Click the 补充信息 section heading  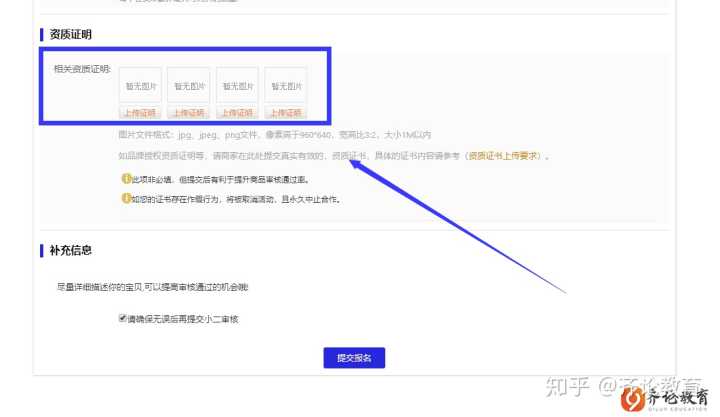[x=70, y=250]
